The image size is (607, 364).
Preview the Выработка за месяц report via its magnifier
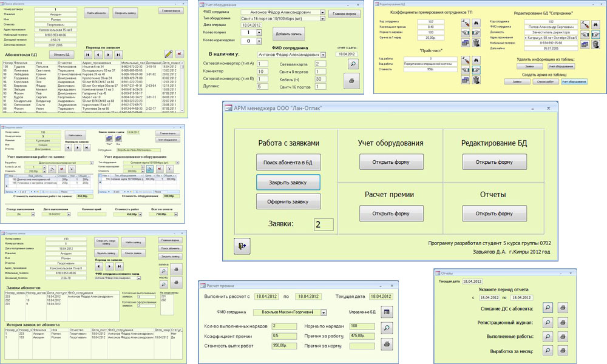click(x=548, y=351)
